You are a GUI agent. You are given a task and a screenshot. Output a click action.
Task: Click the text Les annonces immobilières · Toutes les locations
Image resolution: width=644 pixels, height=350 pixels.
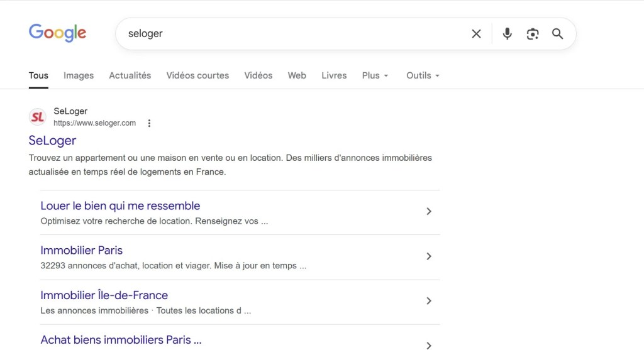pyautogui.click(x=145, y=310)
